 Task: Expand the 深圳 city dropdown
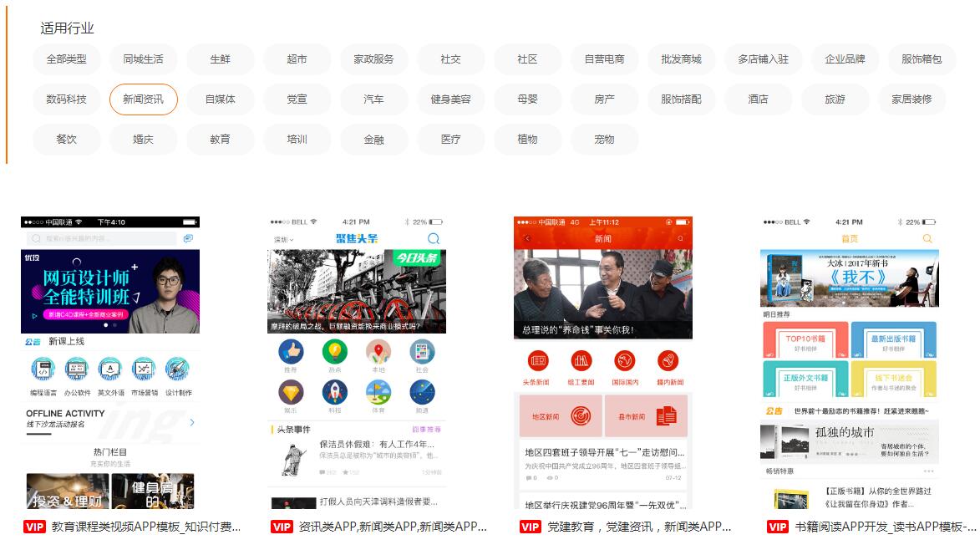pyautogui.click(x=284, y=240)
